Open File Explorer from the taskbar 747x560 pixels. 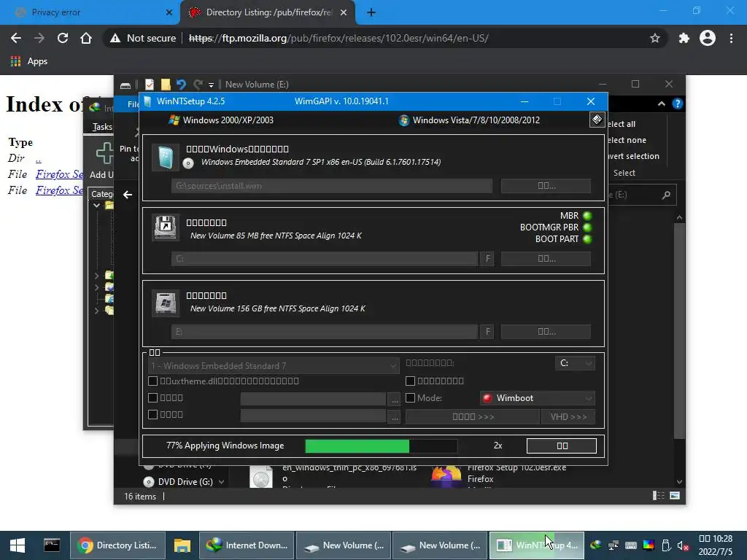(x=182, y=545)
